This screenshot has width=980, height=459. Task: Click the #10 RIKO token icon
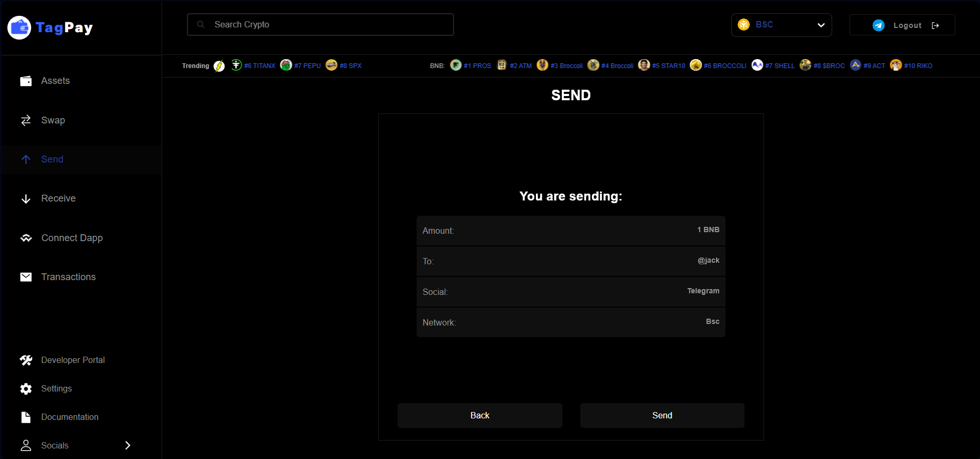click(x=896, y=65)
